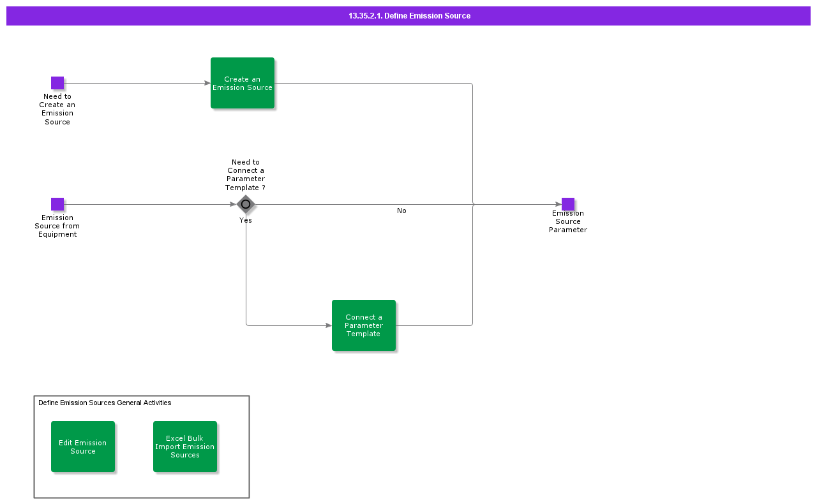Click arrowhead pointing into Emission Source Parameter square
This screenshot has width=817, height=504.
pyautogui.click(x=558, y=204)
